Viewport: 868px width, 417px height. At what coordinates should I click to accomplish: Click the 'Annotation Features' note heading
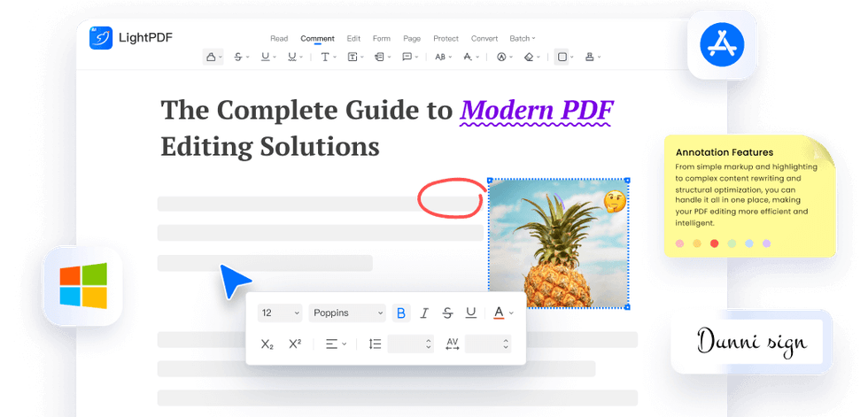click(x=725, y=152)
